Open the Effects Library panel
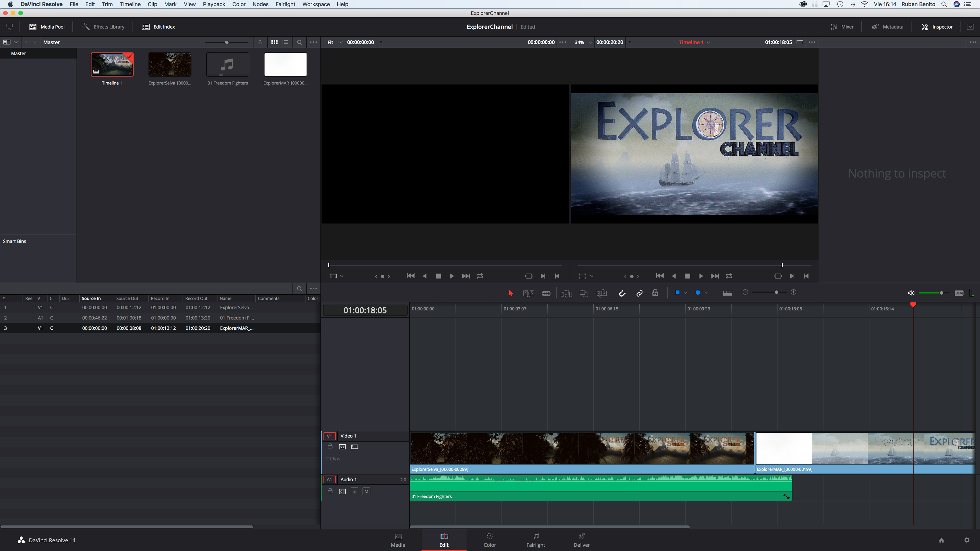This screenshot has height=551, width=980. point(103,27)
